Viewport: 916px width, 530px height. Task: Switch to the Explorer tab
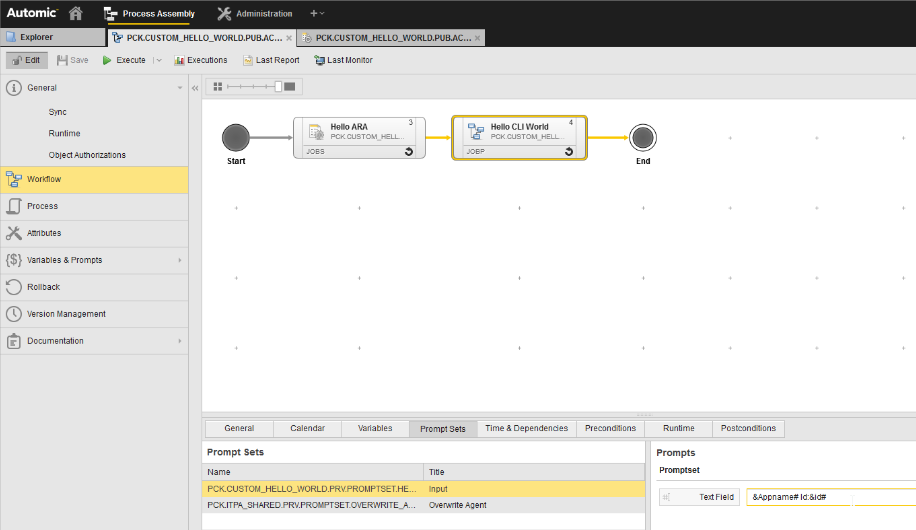[x=53, y=37]
